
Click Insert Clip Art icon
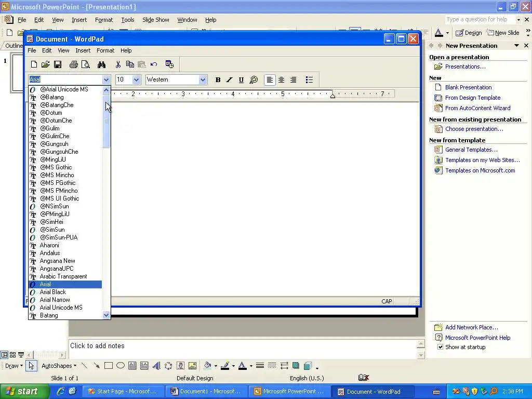coord(180,366)
